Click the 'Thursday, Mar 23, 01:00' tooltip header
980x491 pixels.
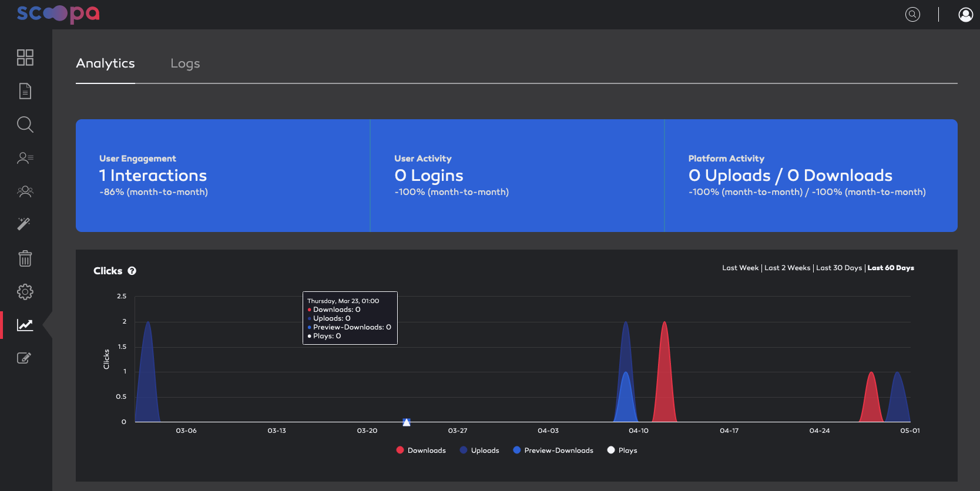pyautogui.click(x=343, y=301)
